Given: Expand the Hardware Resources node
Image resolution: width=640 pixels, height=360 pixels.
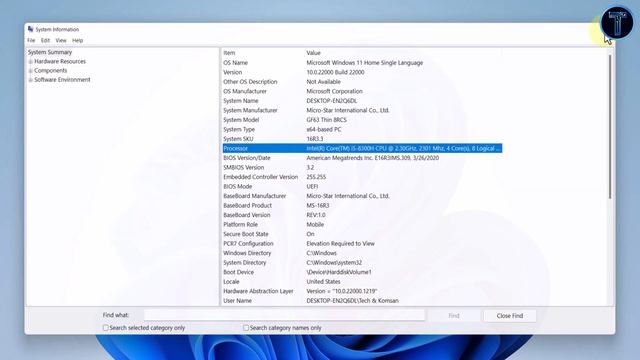Looking at the screenshot, I should (x=31, y=62).
